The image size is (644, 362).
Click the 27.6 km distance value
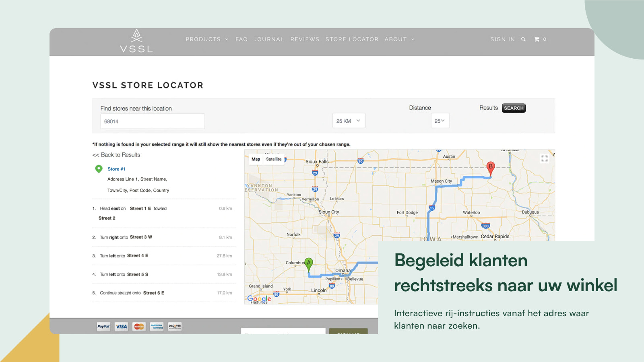(x=224, y=256)
